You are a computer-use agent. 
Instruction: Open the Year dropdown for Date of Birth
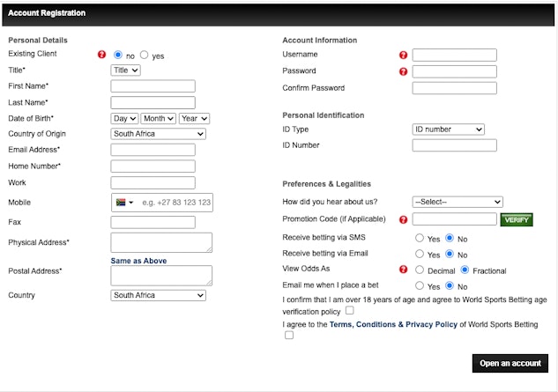point(194,118)
